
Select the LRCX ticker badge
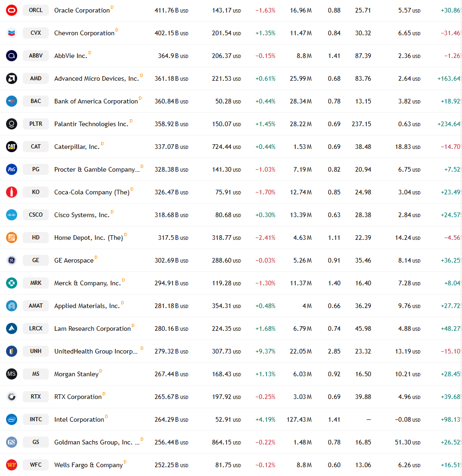[36, 328]
